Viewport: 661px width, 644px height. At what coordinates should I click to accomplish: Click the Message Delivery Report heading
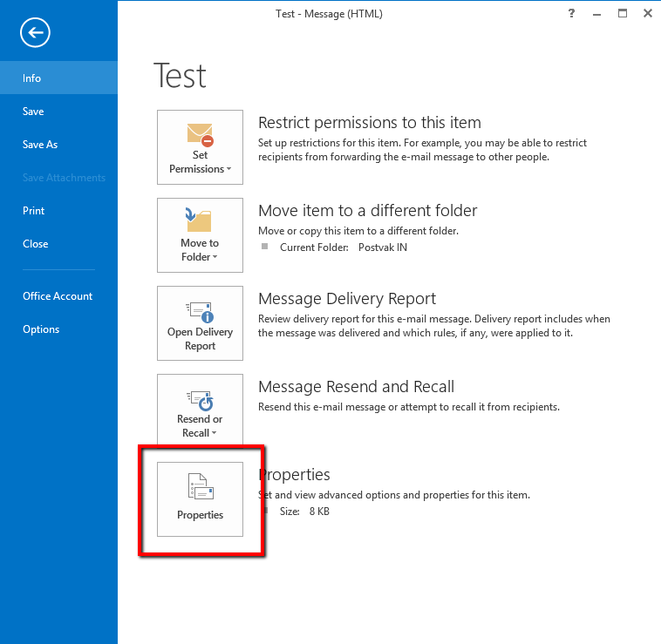tap(347, 299)
